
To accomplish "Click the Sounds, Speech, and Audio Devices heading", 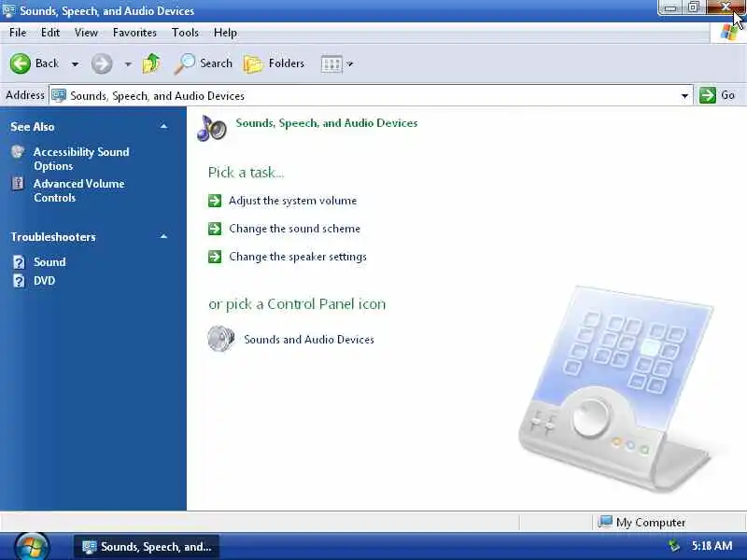I will pos(327,123).
